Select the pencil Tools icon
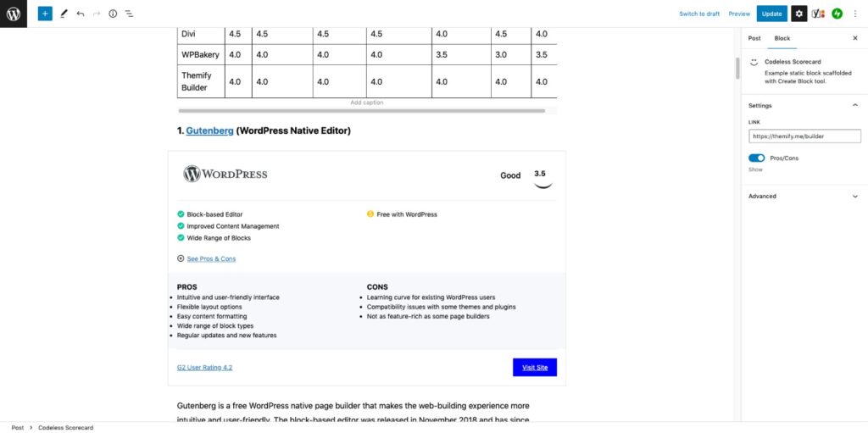 [x=64, y=14]
